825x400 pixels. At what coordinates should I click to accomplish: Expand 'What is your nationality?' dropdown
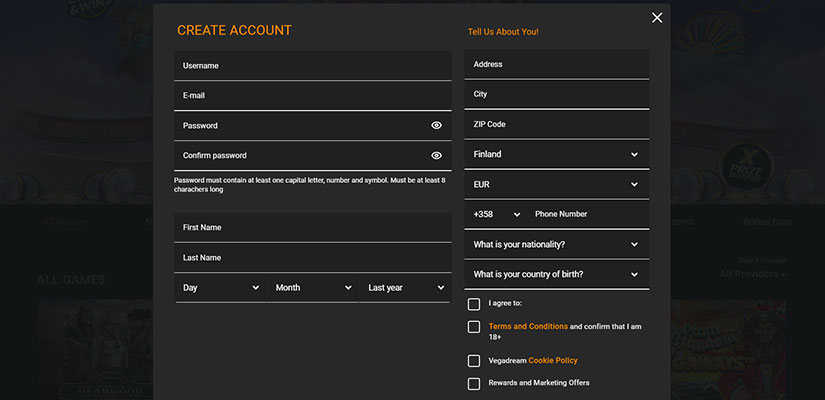coord(556,245)
